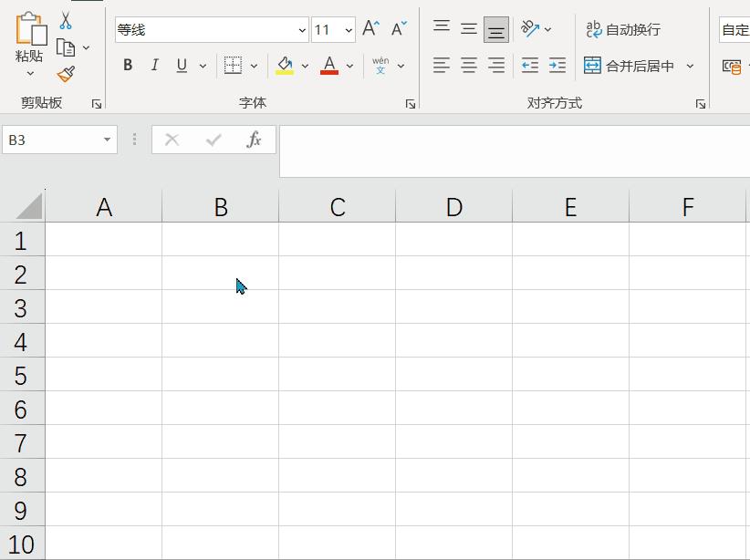Select row 5 header
This screenshot has width=750, height=560.
[x=23, y=375]
